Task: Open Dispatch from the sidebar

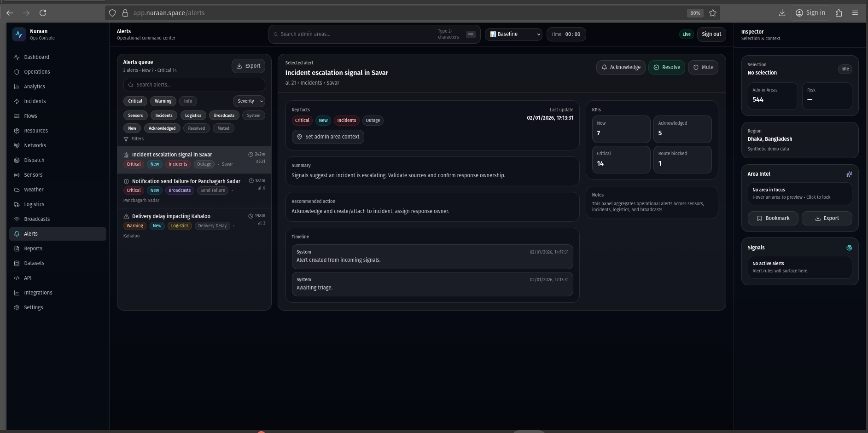Action: [34, 160]
